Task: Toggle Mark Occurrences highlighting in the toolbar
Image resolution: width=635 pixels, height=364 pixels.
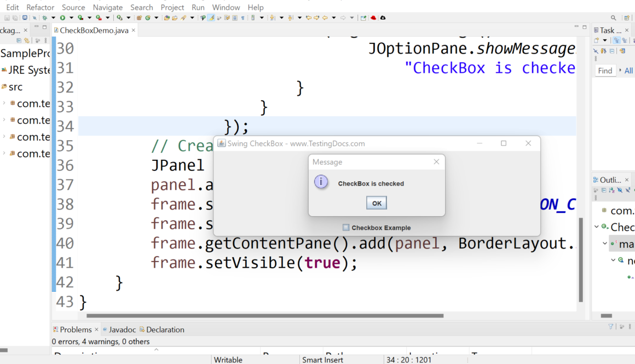Action: [211, 18]
